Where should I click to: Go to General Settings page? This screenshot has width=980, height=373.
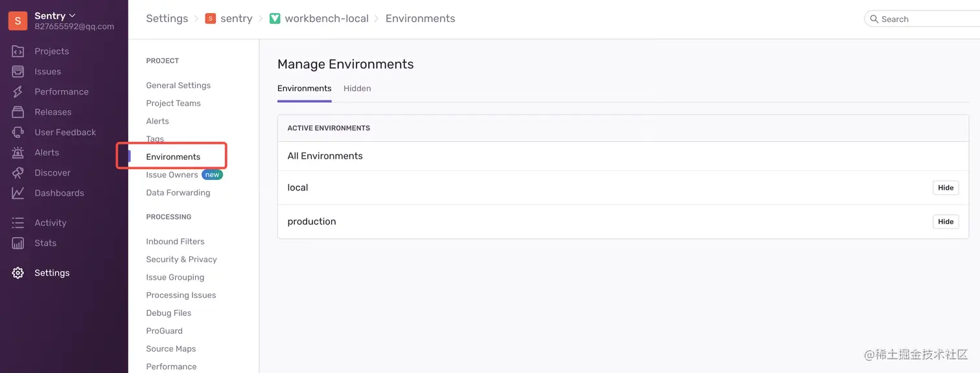tap(178, 85)
